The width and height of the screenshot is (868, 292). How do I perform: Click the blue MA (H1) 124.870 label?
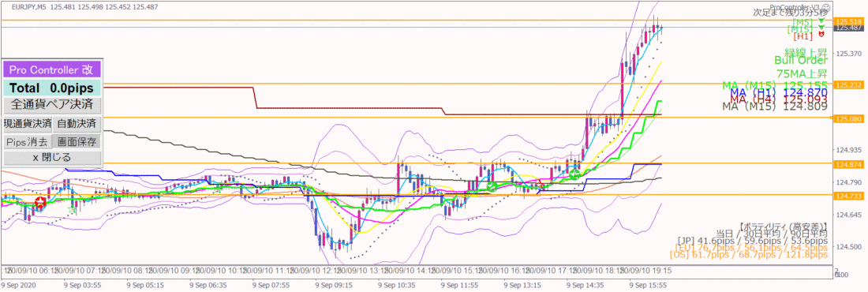pos(780,92)
